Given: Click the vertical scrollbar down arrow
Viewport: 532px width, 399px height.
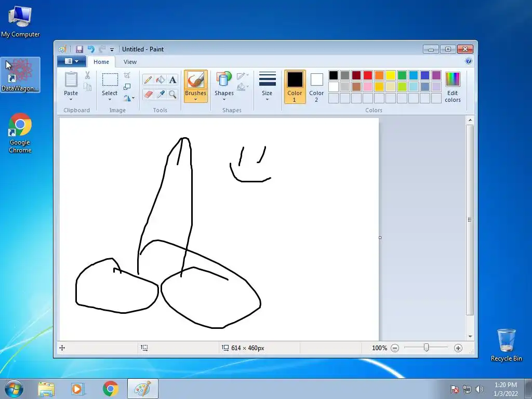Looking at the screenshot, I should pyautogui.click(x=470, y=336).
